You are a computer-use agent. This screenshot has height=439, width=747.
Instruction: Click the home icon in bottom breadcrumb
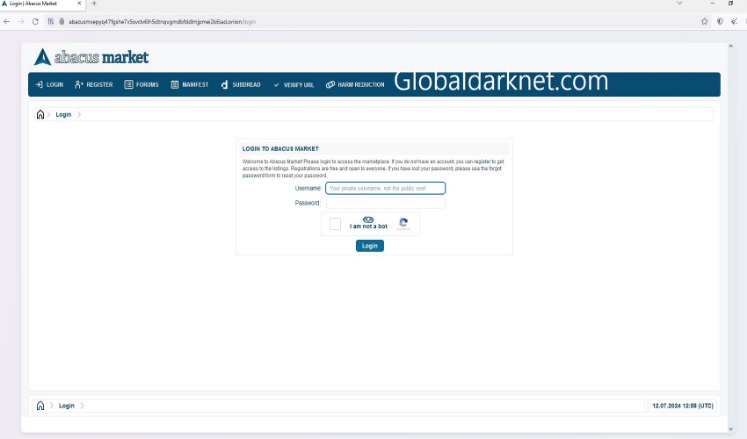point(40,406)
